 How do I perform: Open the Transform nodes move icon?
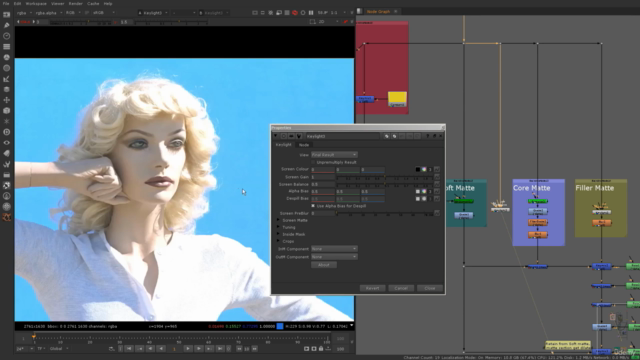[x=7, y=100]
